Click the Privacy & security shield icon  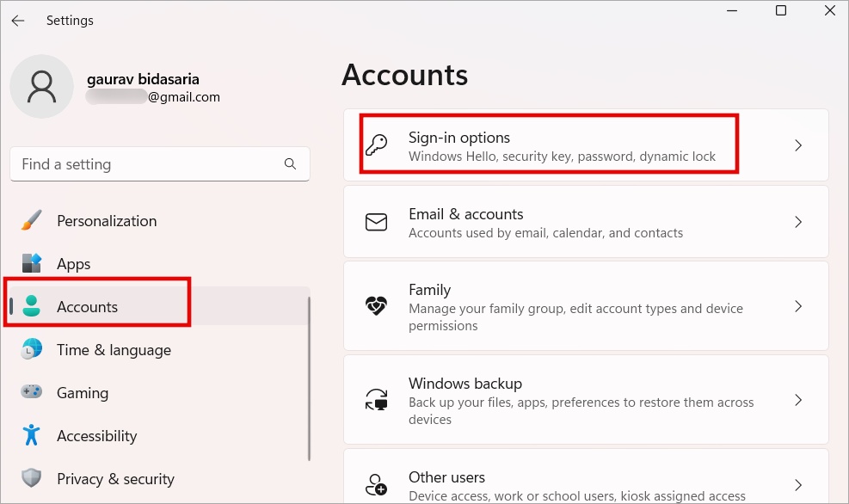(32, 478)
